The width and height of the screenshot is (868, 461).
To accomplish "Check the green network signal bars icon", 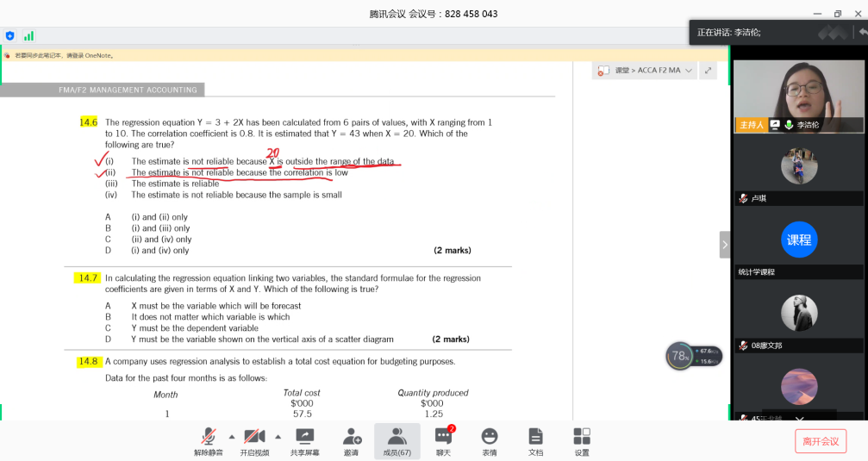I will (28, 36).
